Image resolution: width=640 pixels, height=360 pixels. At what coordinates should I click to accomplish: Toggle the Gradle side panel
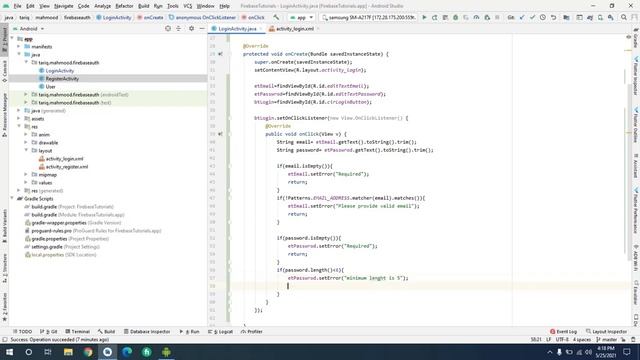[636, 39]
